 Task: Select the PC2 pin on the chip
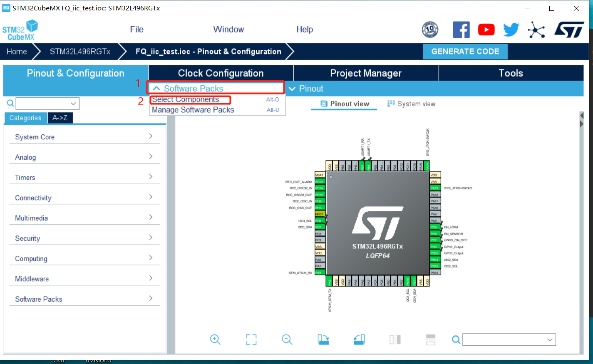pyautogui.click(x=320, y=234)
